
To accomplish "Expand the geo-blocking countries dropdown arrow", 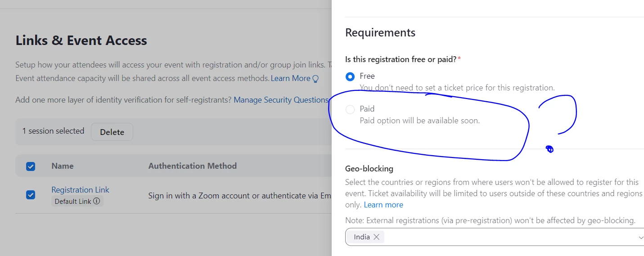I will [x=640, y=237].
